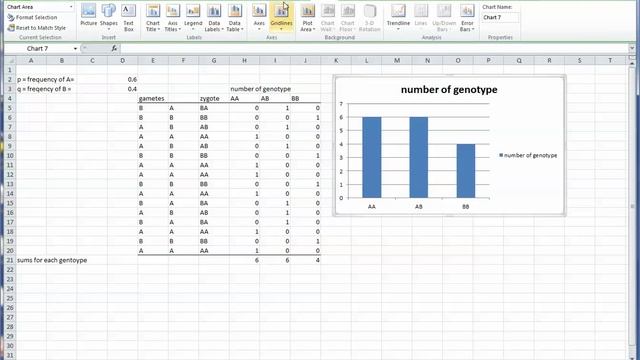
Task: Open Legend options
Action: point(193,18)
